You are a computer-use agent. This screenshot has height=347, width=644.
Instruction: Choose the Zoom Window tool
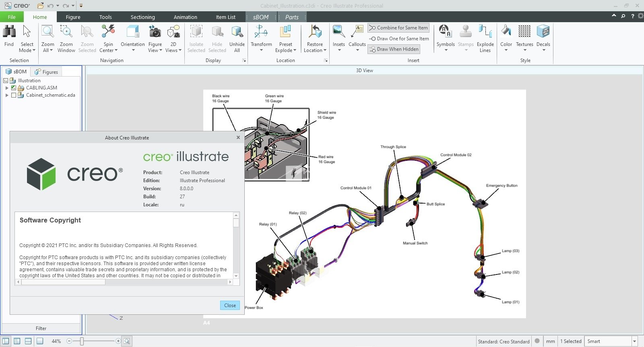coord(66,38)
